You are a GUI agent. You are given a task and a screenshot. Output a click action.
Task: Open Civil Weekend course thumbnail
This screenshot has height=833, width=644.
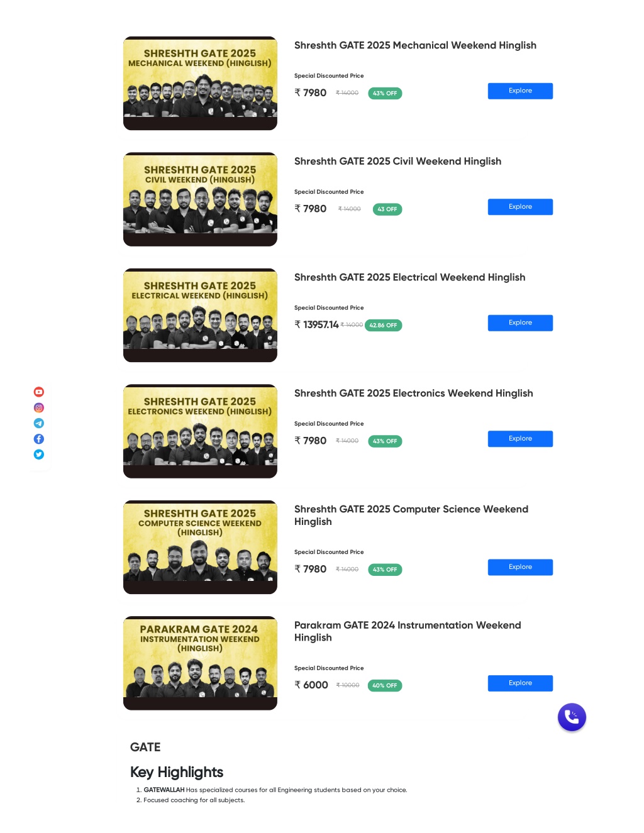coord(200,199)
